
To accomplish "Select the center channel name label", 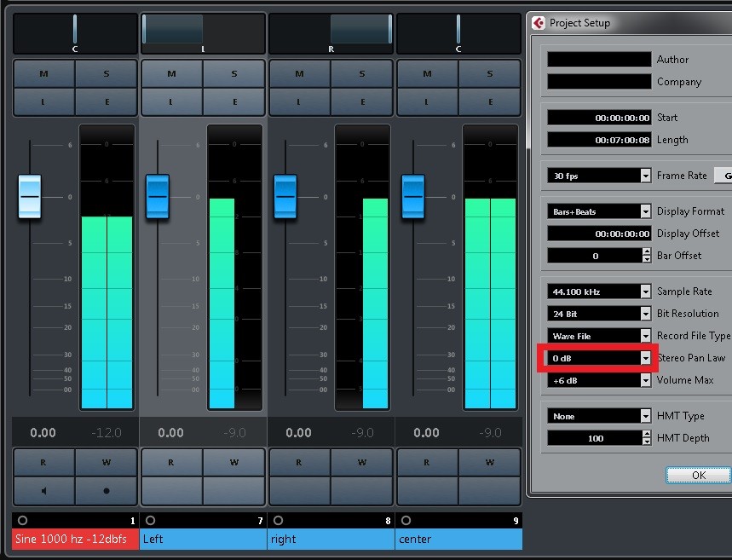I will click(458, 539).
